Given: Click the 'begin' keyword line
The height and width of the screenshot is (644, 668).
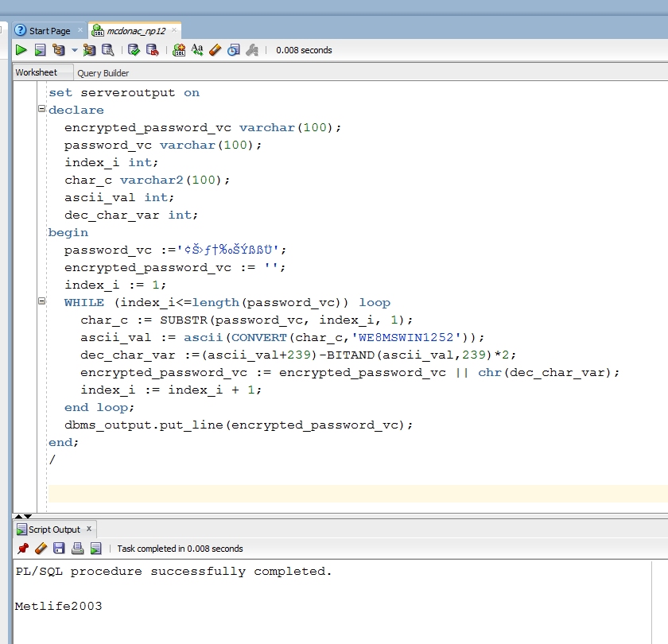Looking at the screenshot, I should [x=68, y=232].
